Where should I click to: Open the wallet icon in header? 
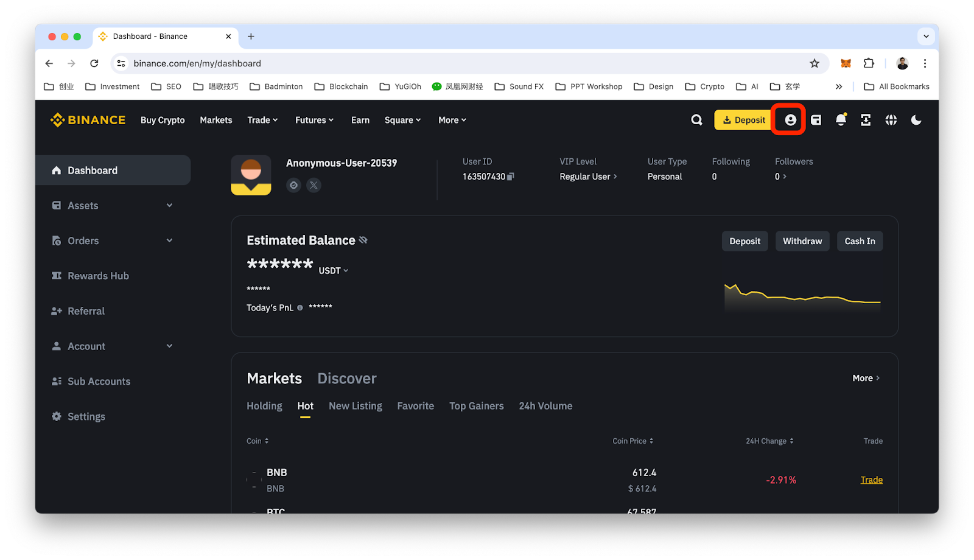816,120
